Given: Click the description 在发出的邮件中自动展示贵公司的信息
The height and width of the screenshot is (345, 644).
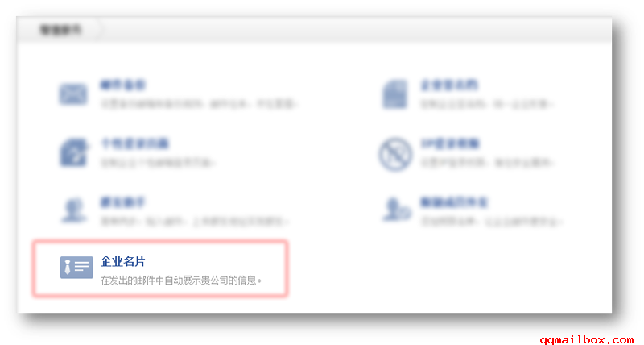Looking at the screenshot, I should [x=180, y=281].
